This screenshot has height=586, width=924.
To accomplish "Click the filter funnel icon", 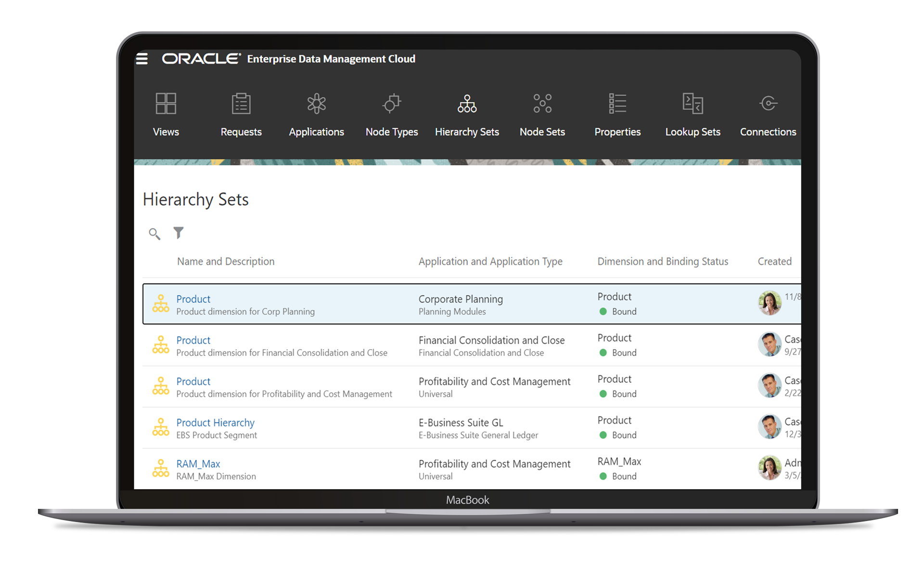I will (179, 233).
